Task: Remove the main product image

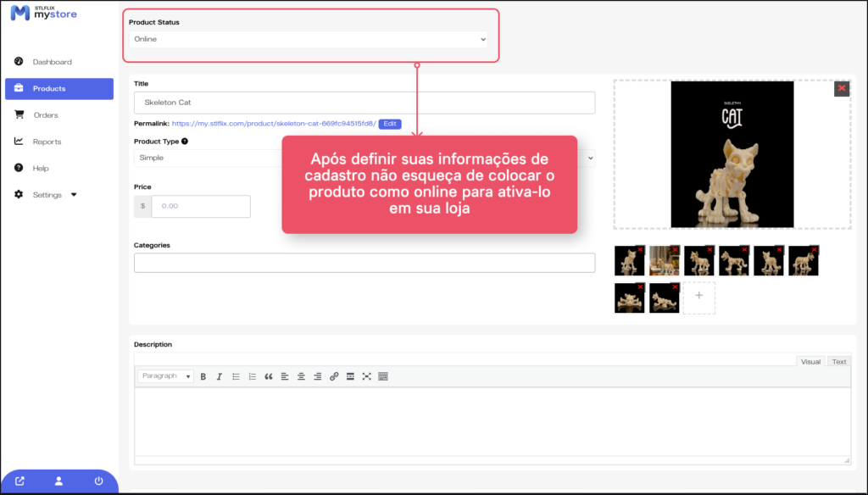Action: [841, 88]
